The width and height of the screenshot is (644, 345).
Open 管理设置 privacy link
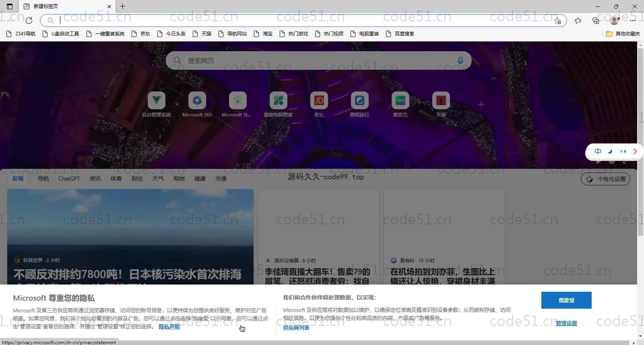pos(566,323)
